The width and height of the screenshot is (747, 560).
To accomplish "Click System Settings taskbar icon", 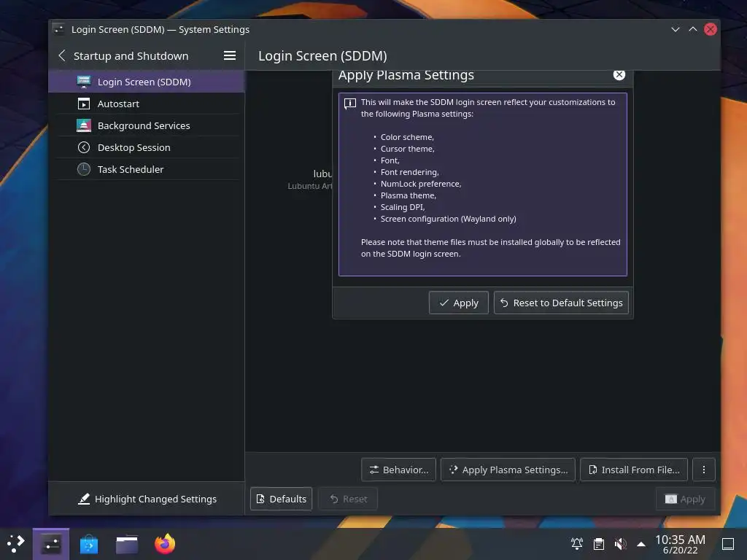I will pyautogui.click(x=51, y=544).
